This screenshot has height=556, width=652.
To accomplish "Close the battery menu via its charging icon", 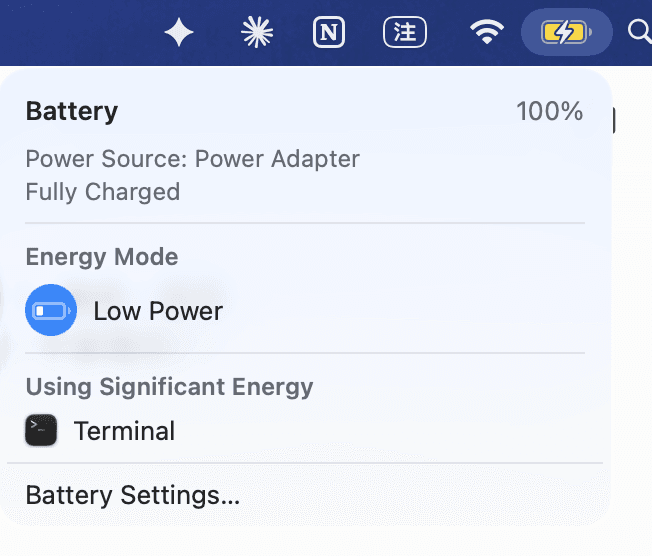I will coord(566,32).
